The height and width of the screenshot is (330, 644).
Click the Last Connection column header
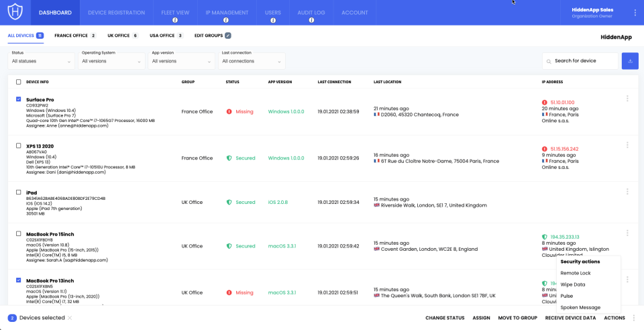(334, 82)
